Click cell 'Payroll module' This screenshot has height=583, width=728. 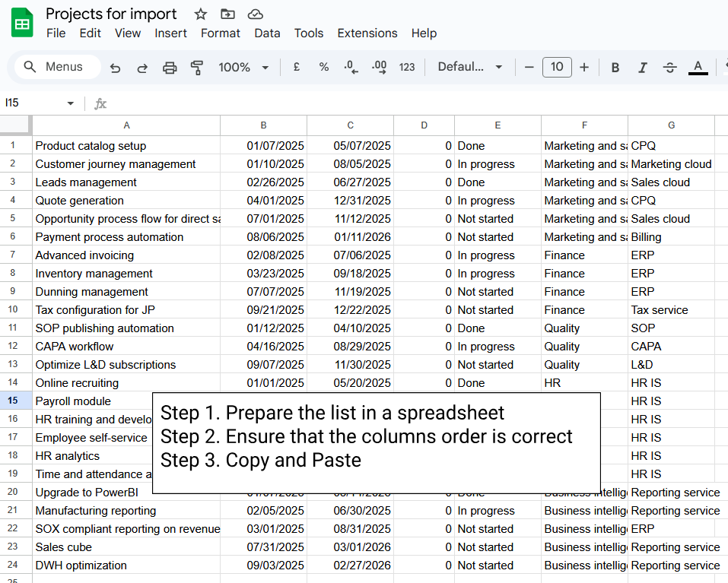point(92,401)
